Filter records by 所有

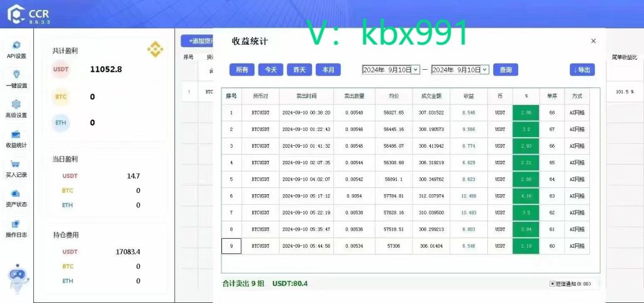point(242,70)
